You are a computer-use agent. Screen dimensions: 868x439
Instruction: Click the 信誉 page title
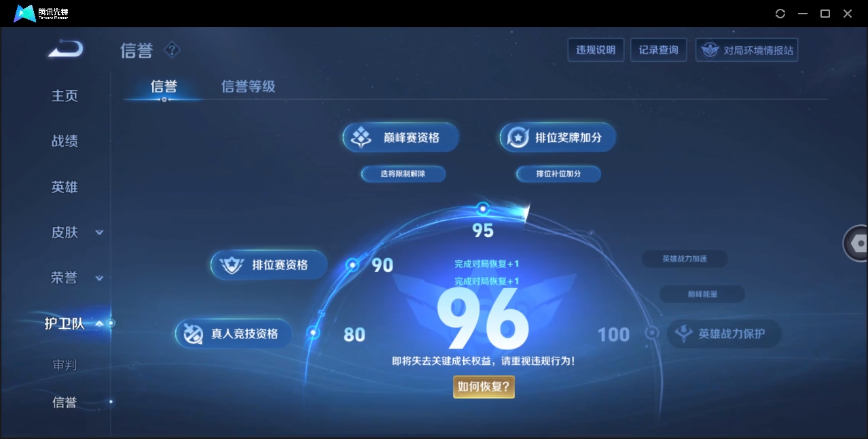click(x=137, y=50)
